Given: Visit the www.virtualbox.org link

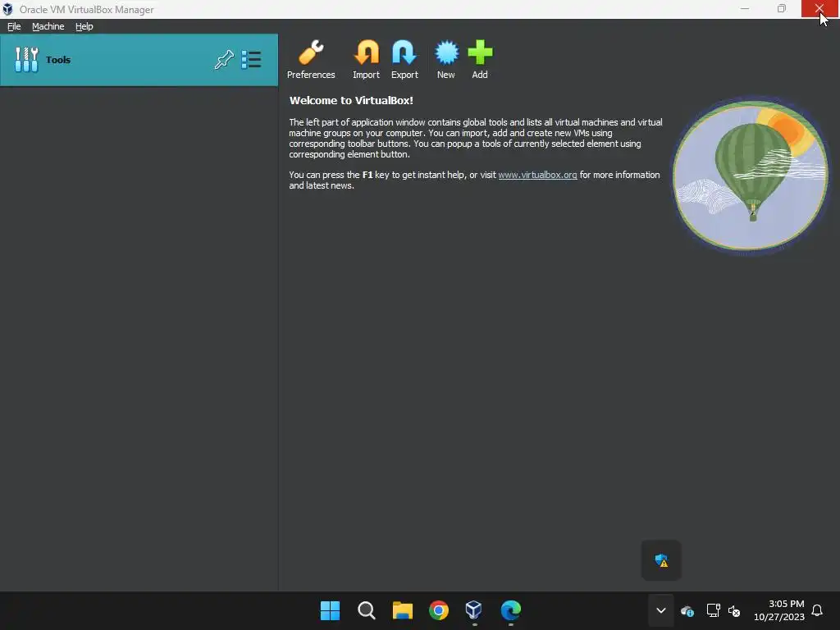Looking at the screenshot, I should tap(537, 175).
